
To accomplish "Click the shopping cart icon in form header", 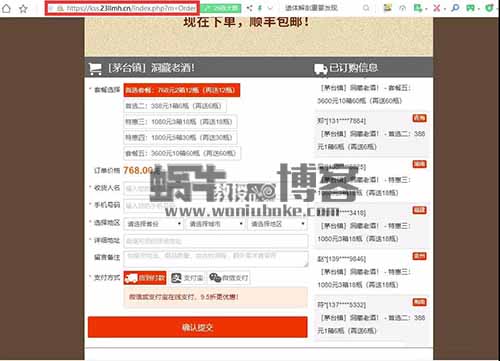I will click(x=95, y=68).
